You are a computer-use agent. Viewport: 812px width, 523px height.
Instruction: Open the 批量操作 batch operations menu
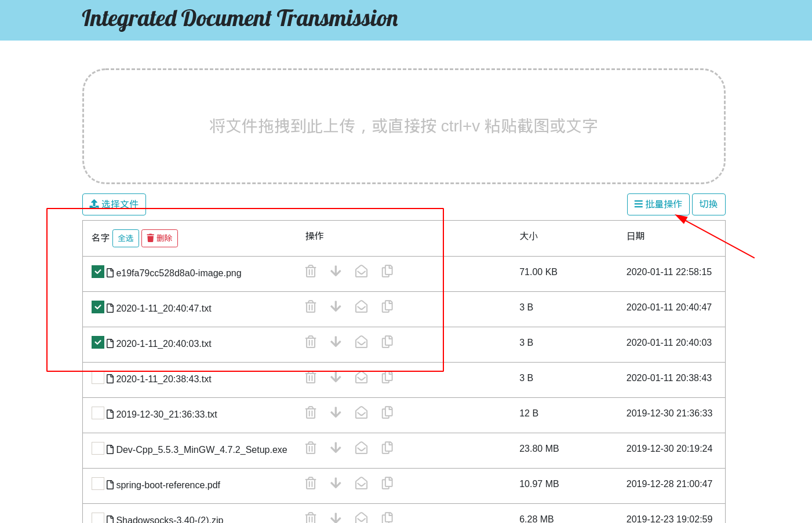click(658, 204)
